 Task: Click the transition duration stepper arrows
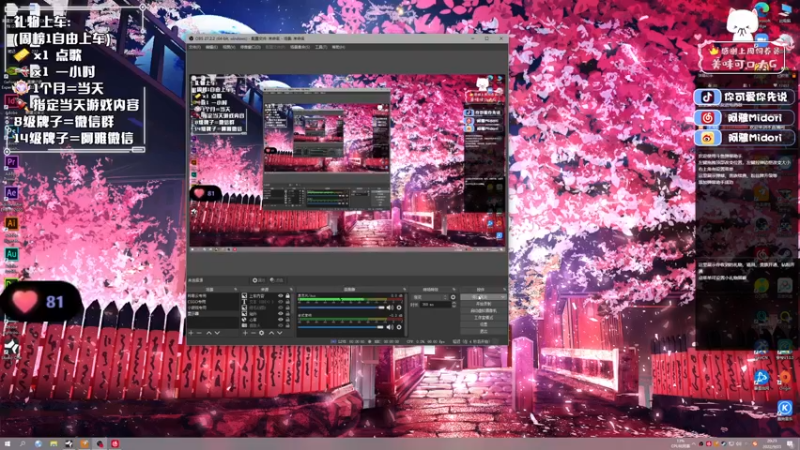point(454,305)
